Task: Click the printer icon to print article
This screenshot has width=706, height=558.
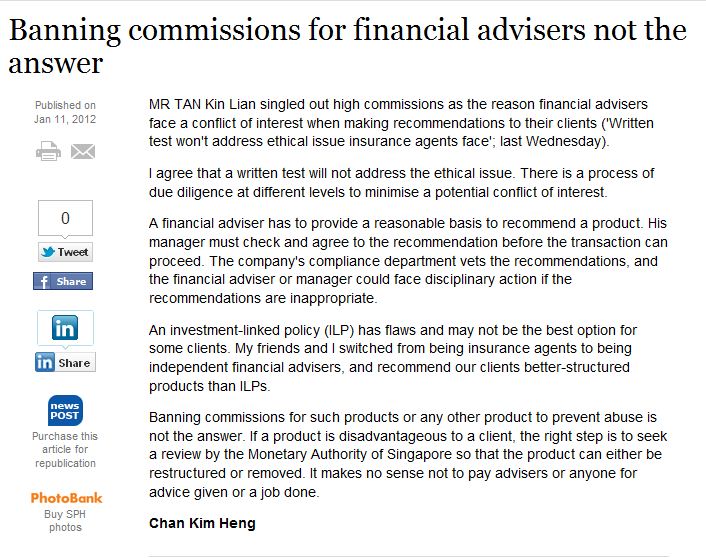Action: coord(48,152)
